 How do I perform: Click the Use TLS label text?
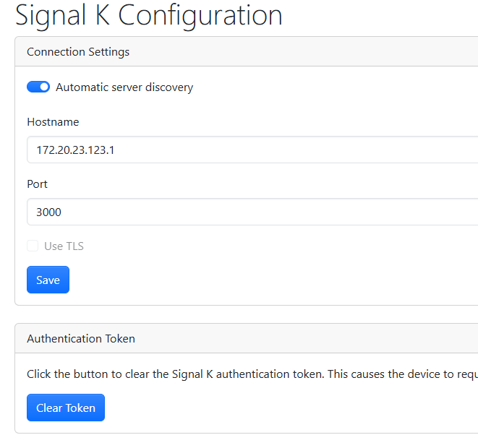[64, 246]
